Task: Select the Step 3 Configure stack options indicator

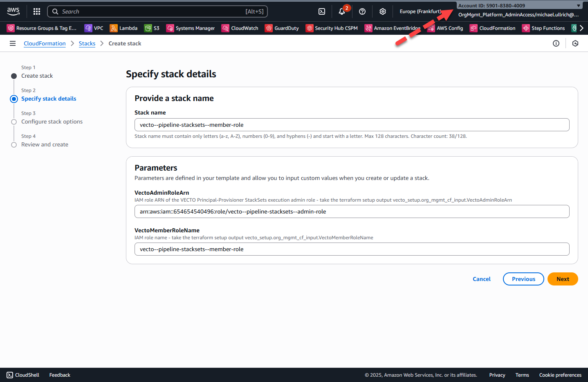Action: click(52, 121)
